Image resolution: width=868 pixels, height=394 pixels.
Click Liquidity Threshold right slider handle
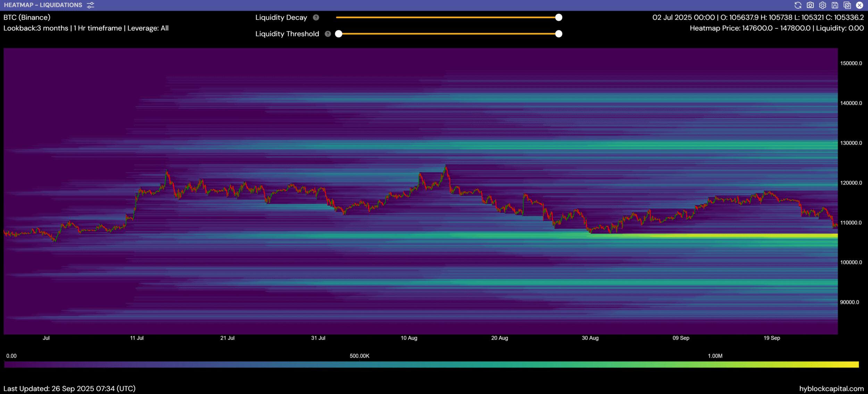[559, 34]
